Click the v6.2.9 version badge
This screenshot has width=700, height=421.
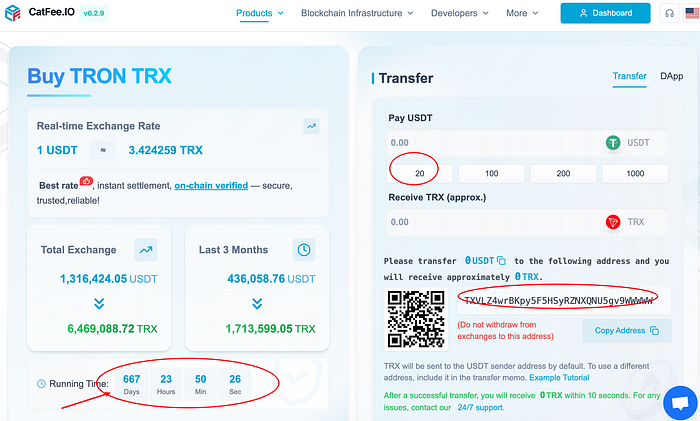click(94, 13)
